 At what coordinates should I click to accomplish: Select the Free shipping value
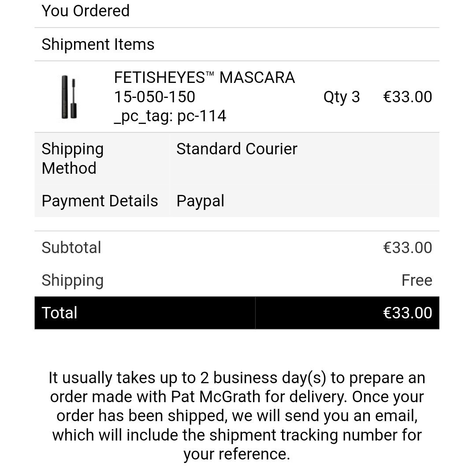coord(417,280)
